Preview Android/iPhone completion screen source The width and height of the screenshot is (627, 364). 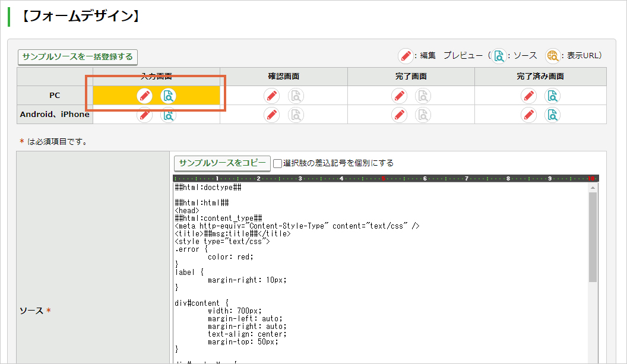click(423, 115)
